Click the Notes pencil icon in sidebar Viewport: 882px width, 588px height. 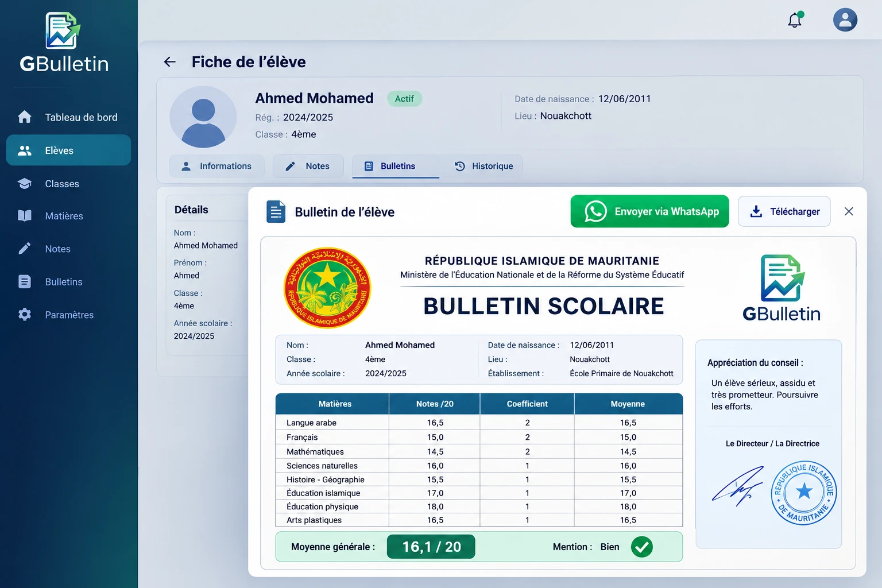(x=25, y=249)
